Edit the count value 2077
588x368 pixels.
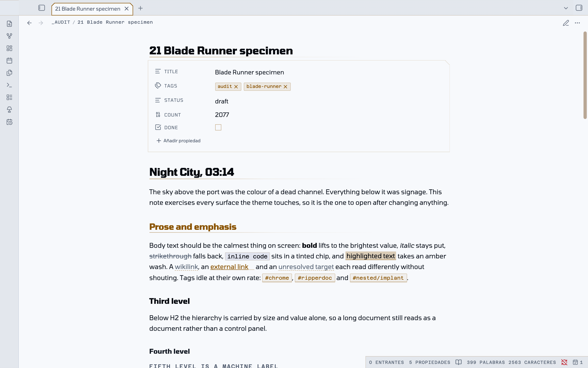[x=222, y=115]
